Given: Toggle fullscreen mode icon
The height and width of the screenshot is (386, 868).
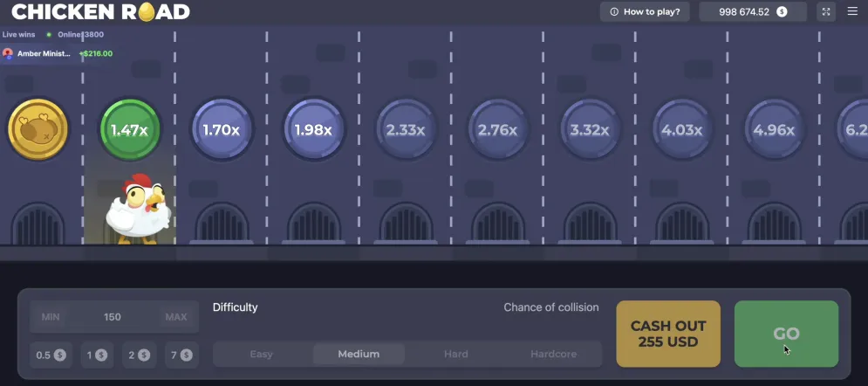Looking at the screenshot, I should click(826, 11).
